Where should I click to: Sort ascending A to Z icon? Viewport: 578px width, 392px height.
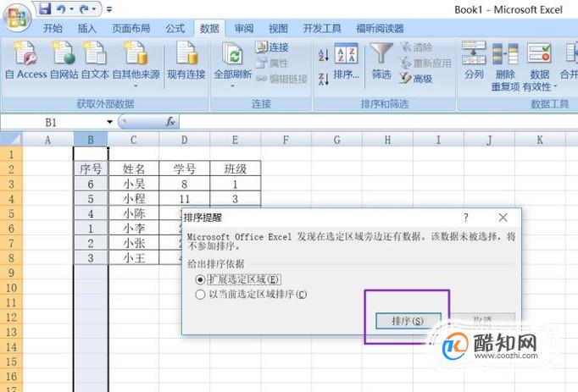point(323,55)
